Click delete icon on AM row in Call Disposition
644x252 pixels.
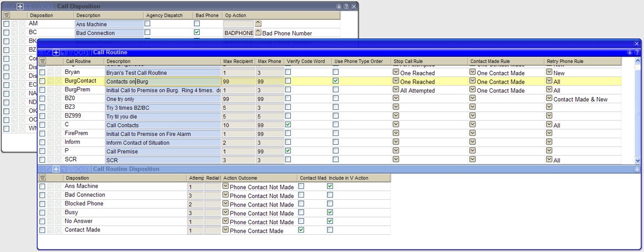[22, 24]
